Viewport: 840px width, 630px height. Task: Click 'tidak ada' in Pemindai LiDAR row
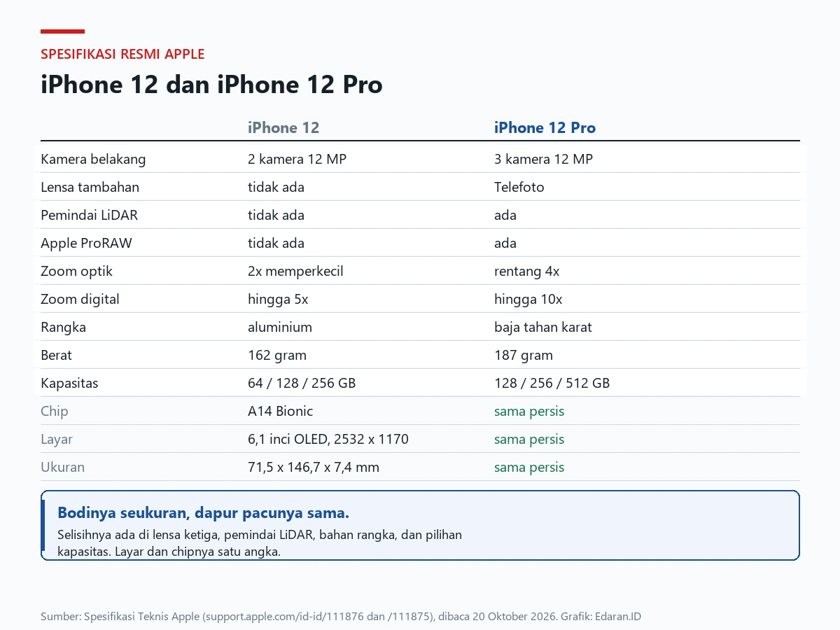click(x=276, y=215)
